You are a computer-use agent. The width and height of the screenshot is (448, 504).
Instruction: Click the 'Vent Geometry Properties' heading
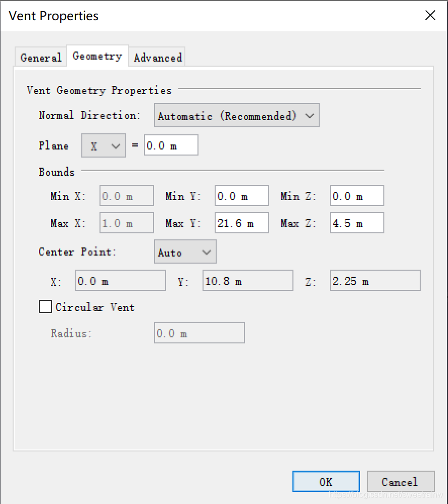coord(99,90)
